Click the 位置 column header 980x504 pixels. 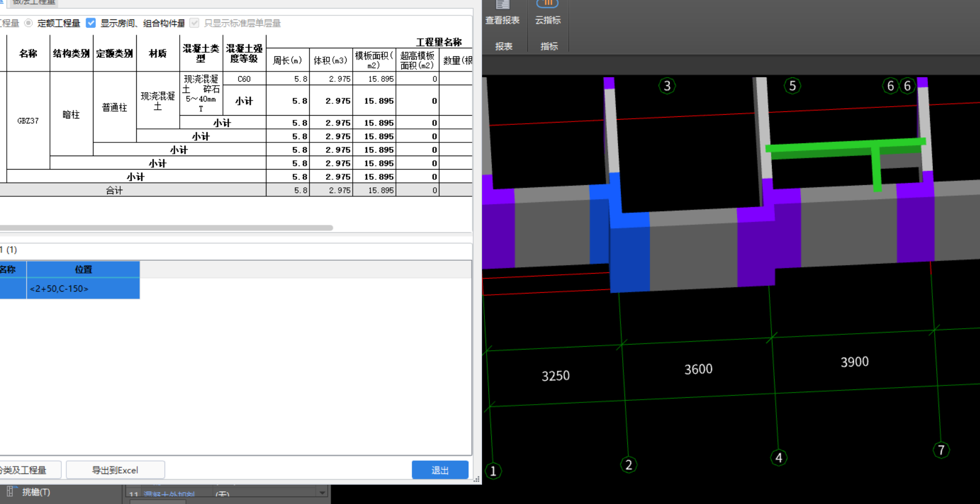point(83,270)
